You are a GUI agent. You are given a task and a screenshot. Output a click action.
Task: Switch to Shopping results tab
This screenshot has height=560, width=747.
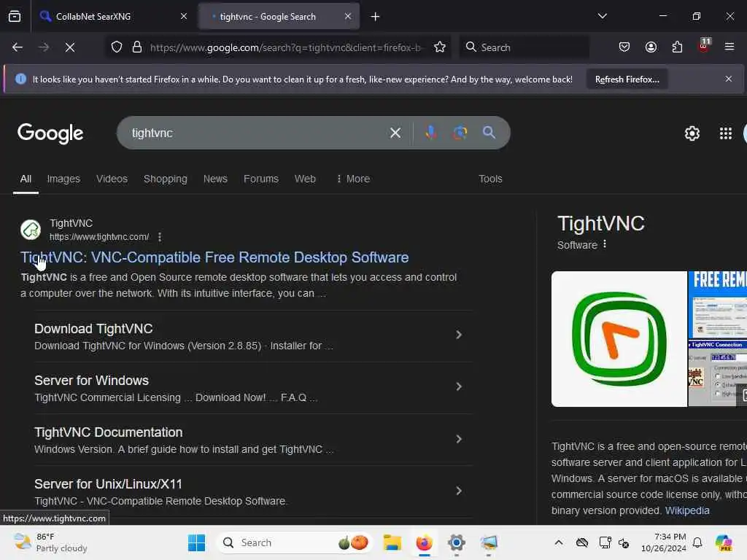point(166,179)
